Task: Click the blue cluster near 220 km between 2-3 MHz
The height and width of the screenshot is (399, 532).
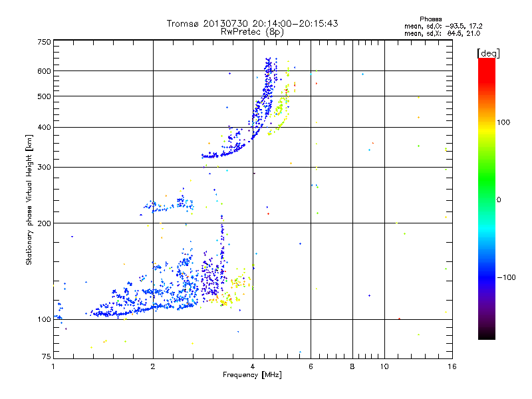Action: [168, 205]
